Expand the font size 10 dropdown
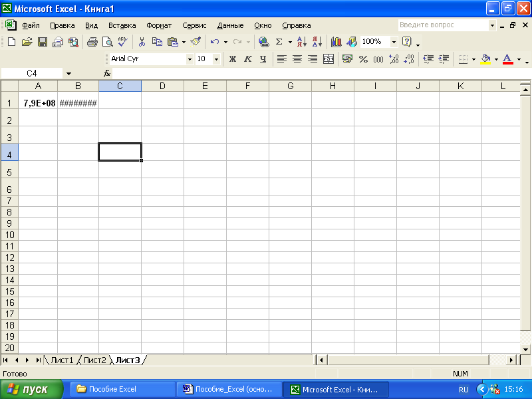The width and height of the screenshot is (532, 399). click(x=216, y=59)
